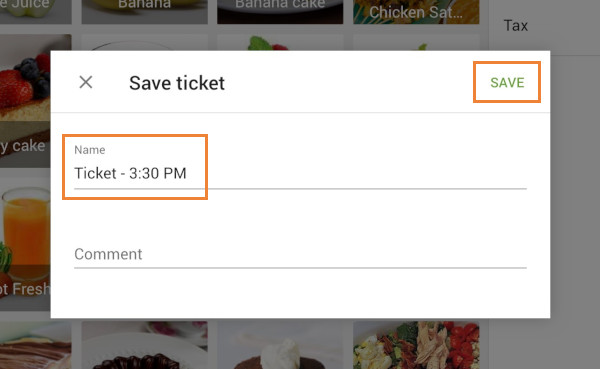
Task: Select the white plate tile above dialog
Action: point(145,42)
